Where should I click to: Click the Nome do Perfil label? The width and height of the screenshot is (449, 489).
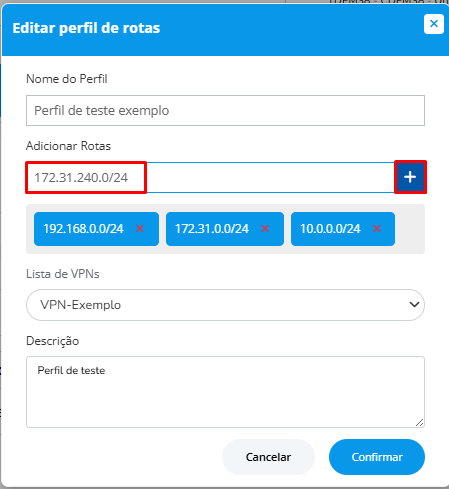pyautogui.click(x=67, y=79)
